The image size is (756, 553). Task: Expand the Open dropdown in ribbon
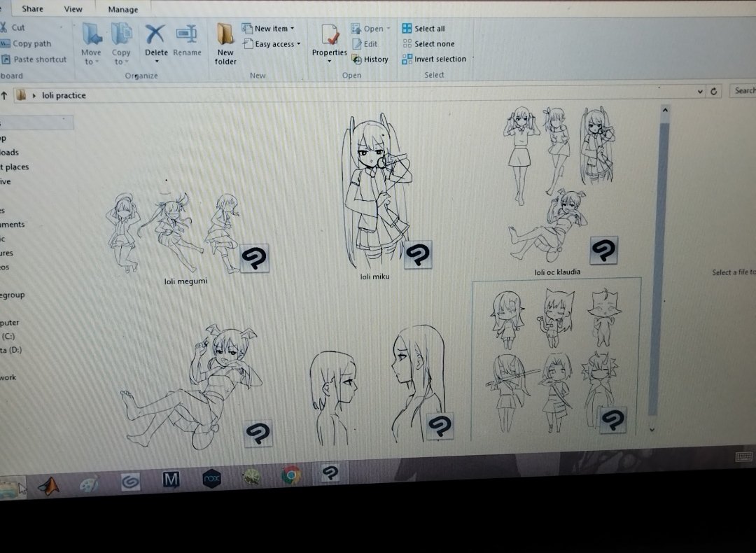click(388, 29)
